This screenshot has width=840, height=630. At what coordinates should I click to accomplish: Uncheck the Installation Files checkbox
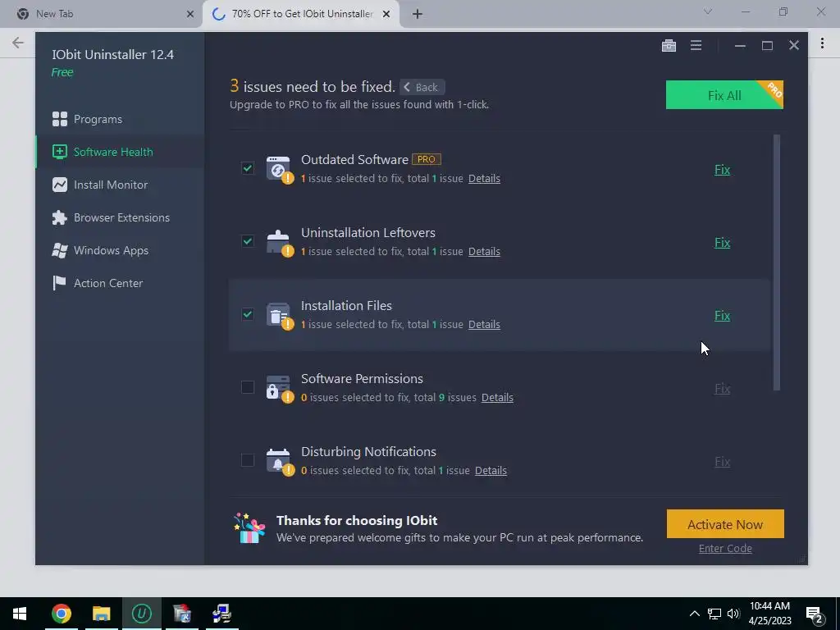(x=248, y=314)
